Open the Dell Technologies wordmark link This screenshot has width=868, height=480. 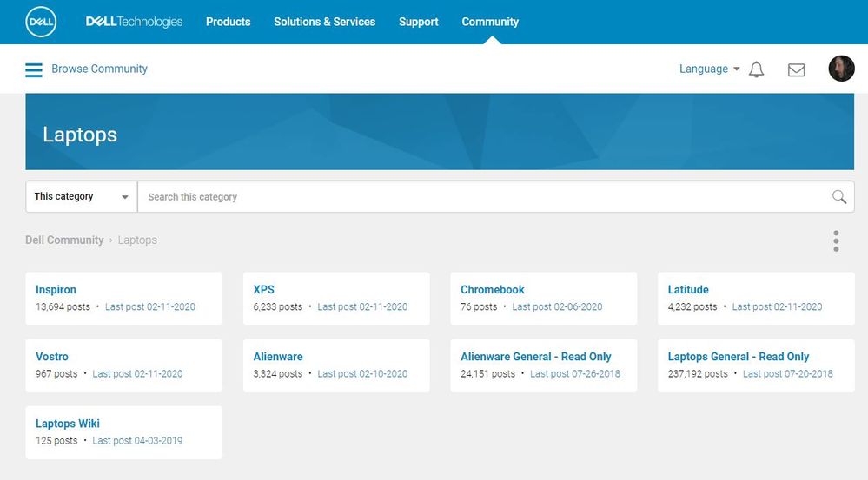(x=134, y=22)
